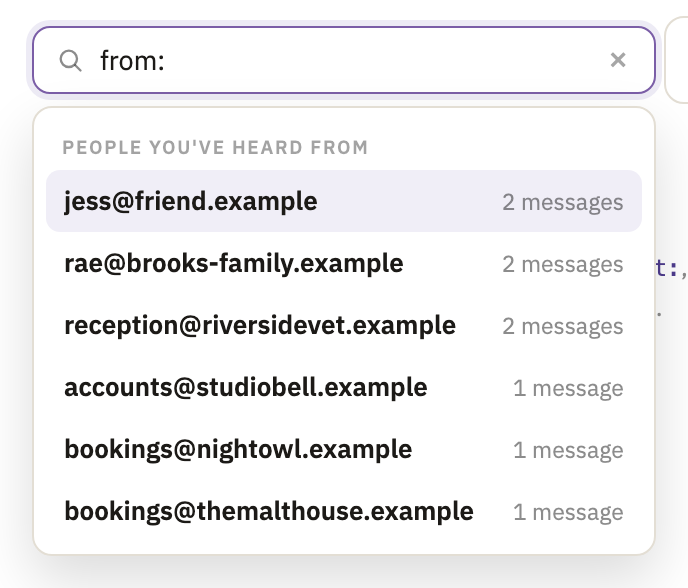Choose rae@brooks-family.example from suggestions
The width and height of the screenshot is (688, 588).
pyautogui.click(x=344, y=263)
